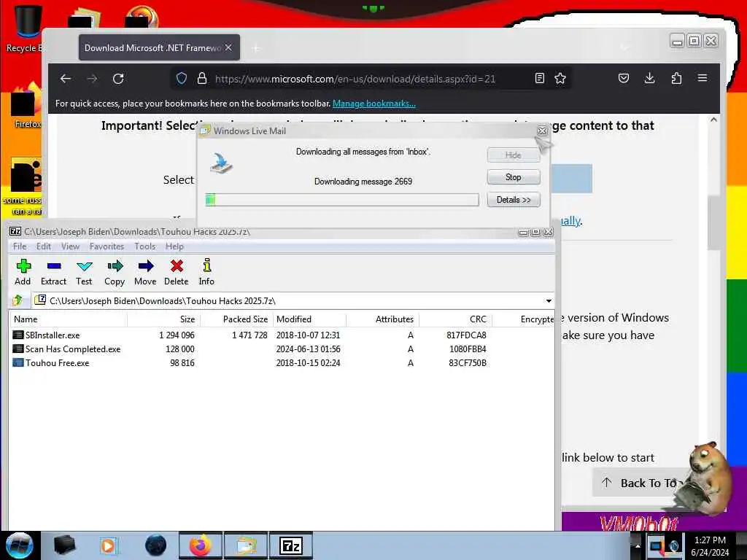747x560 pixels.
Task: Click the Windows Start orb
Action: (x=19, y=545)
